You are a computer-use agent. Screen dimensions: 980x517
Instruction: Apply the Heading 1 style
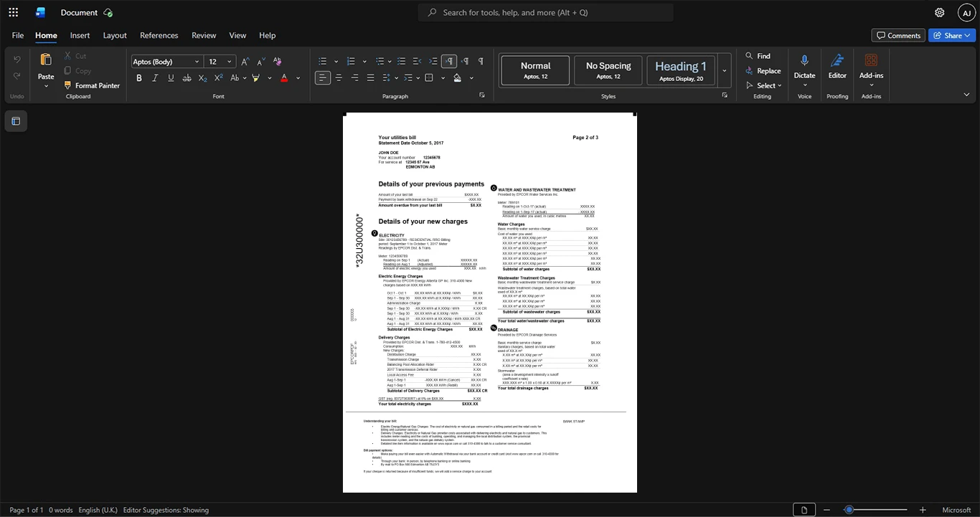click(681, 71)
